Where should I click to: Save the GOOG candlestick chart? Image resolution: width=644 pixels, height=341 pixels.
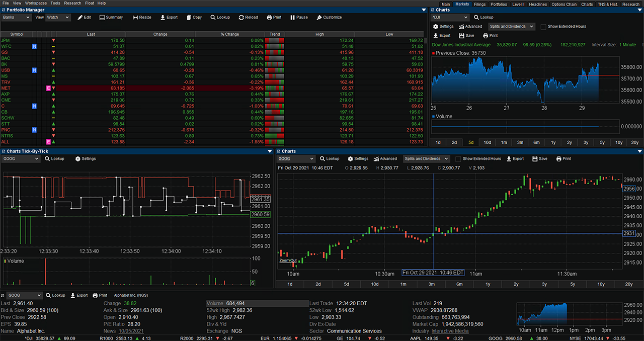539,158
